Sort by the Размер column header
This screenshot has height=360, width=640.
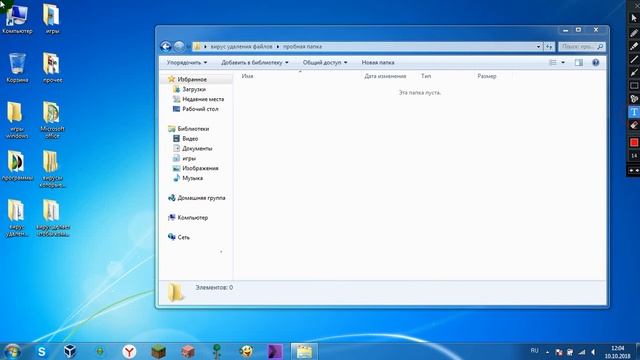click(487, 76)
